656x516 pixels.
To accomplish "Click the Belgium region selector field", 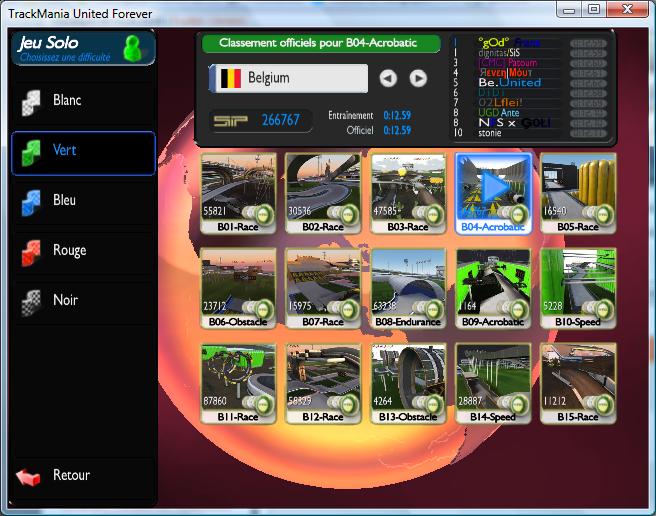I will [288, 78].
